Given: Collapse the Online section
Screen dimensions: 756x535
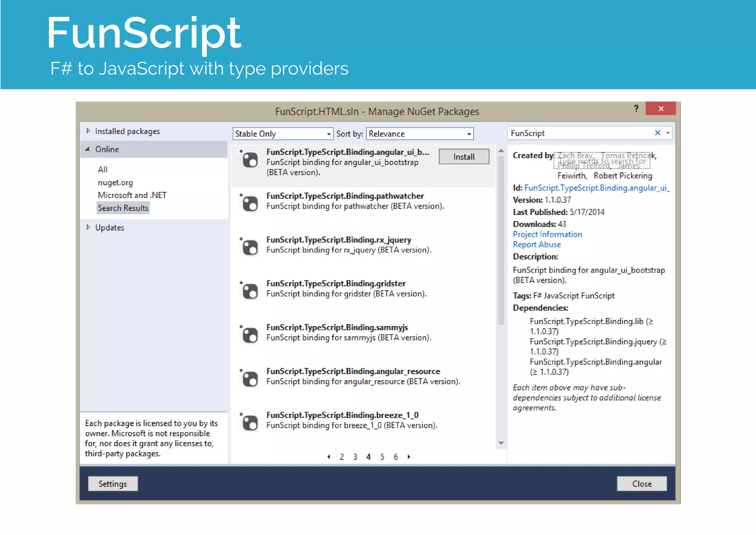Looking at the screenshot, I should 87,149.
